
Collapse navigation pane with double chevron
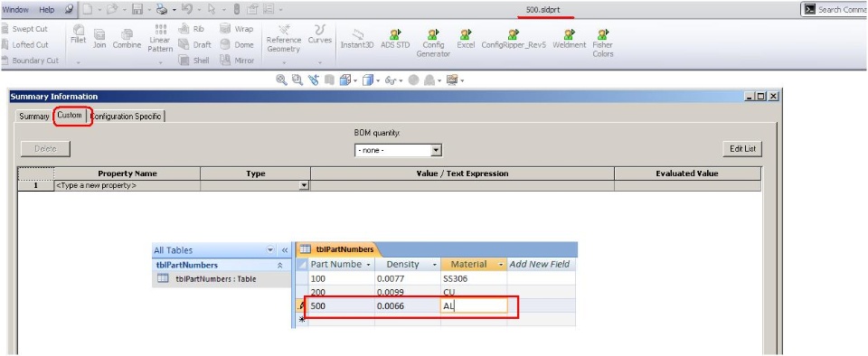285,250
